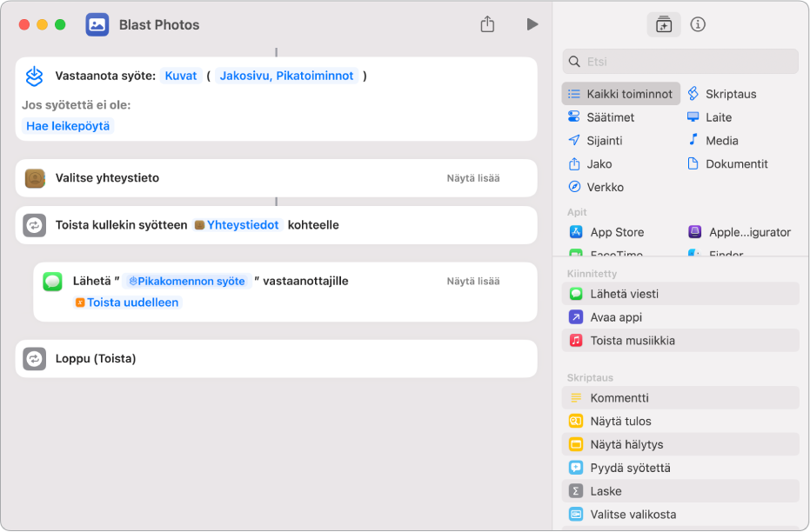This screenshot has height=532, width=810.
Task: Click the share icon in the toolbar
Action: (487, 24)
